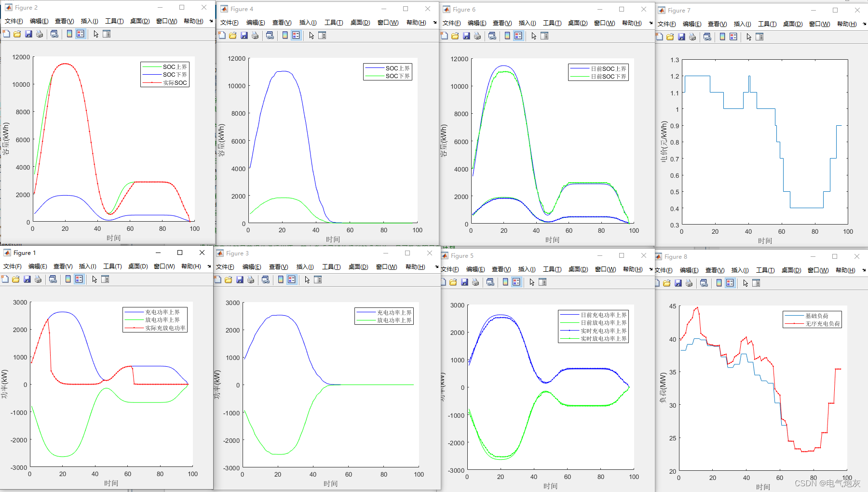Open 编辑(E) menu in Figure 4
The width and height of the screenshot is (868, 492).
pos(256,23)
